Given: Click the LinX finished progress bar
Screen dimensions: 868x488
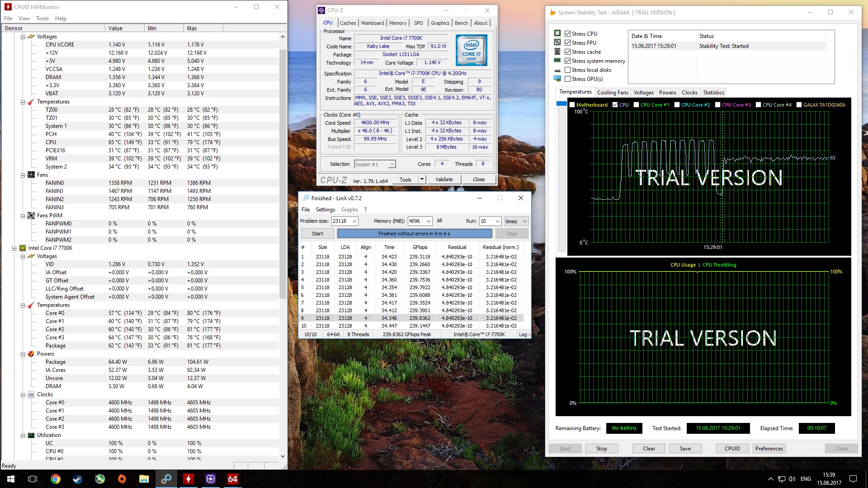Looking at the screenshot, I should [x=414, y=234].
